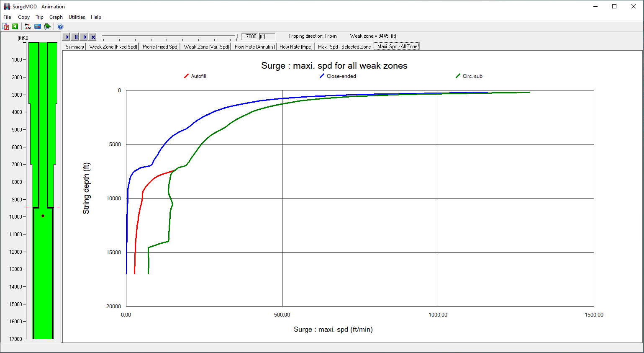Click the ft/m unit conversion icon
Image resolution: width=644 pixels, height=353 pixels.
coord(28,26)
